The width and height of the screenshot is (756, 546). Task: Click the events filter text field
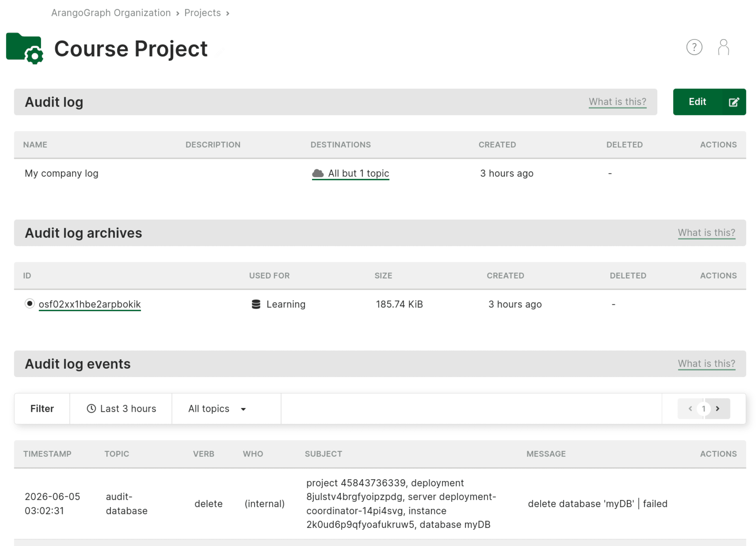[x=471, y=409]
